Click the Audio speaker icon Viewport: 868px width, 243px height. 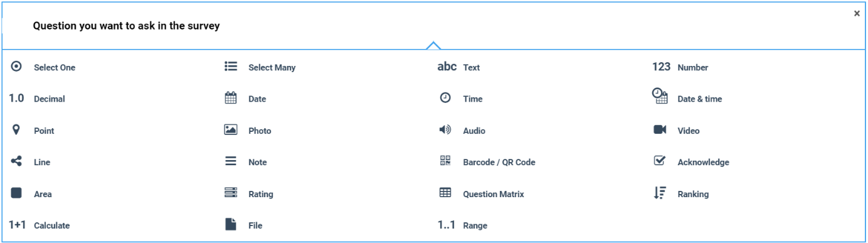tap(445, 130)
